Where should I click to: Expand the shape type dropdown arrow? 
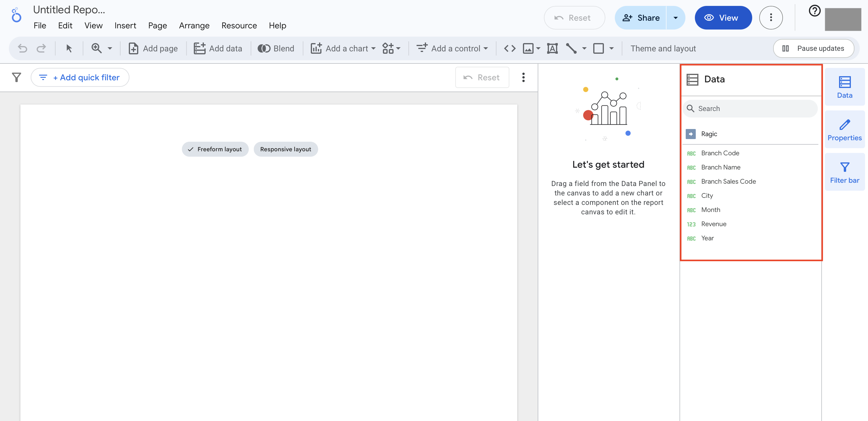coord(612,48)
